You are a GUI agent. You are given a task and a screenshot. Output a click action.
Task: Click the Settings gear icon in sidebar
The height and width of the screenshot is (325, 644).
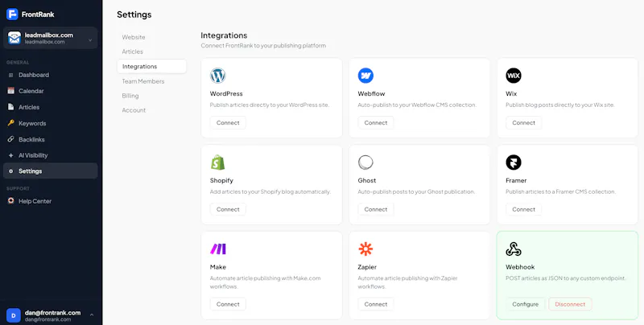point(10,171)
